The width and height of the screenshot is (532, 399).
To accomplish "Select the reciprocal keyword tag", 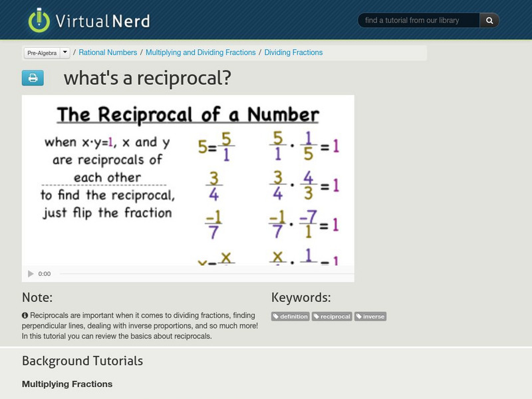I will 332,317.
